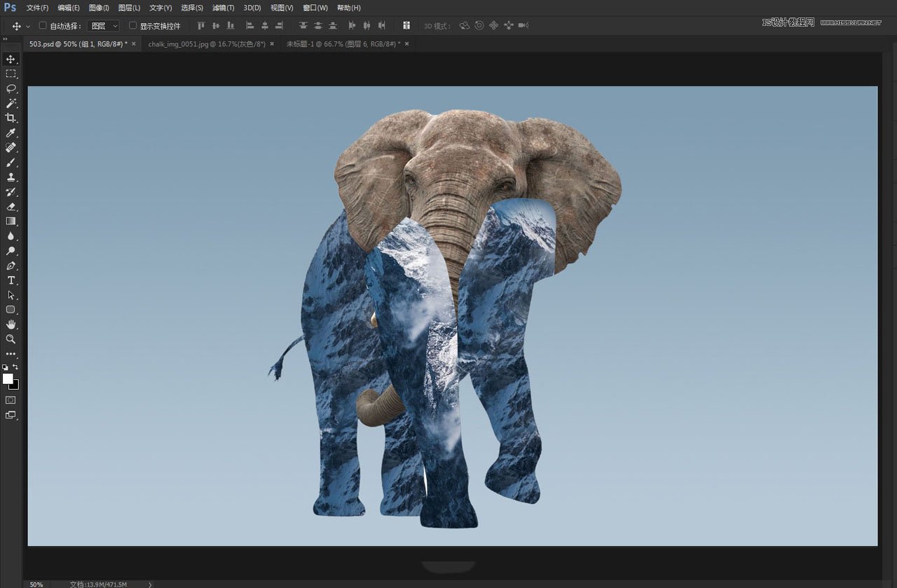Select the Horizontal Type tool
The height and width of the screenshot is (588, 897).
point(11,280)
